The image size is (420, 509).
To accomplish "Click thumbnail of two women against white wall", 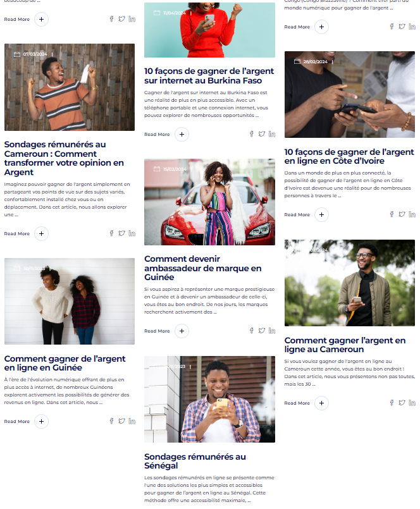I will 70,301.
